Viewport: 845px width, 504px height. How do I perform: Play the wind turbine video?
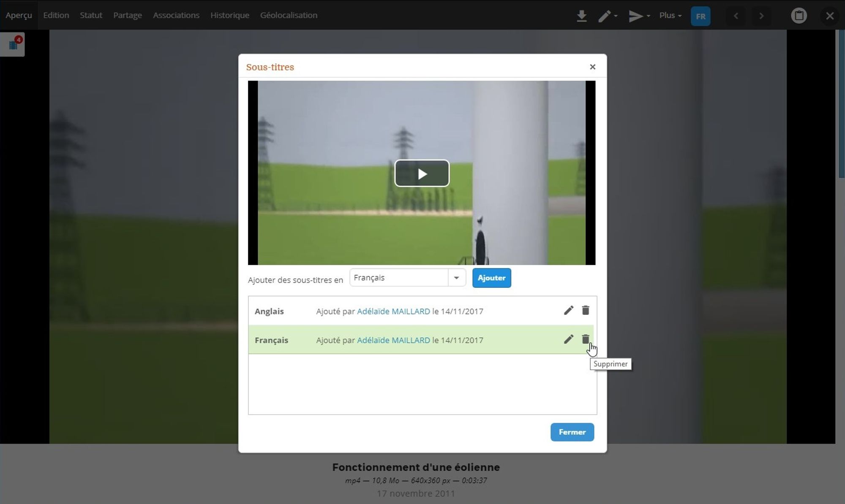click(x=422, y=173)
